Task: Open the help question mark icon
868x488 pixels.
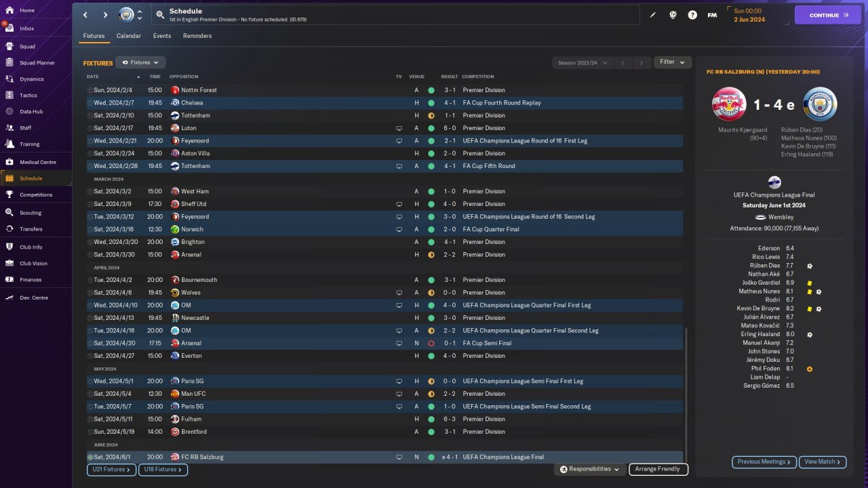Action: pos(692,15)
